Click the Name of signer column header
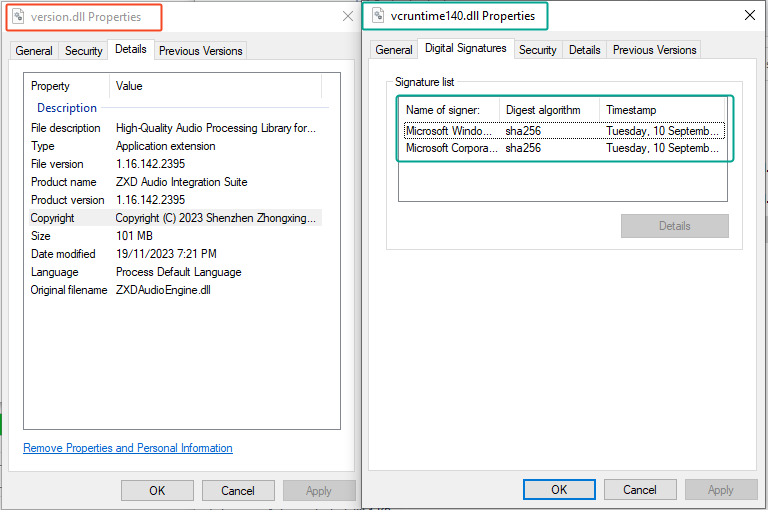Image resolution: width=768 pixels, height=510 pixels. coord(450,110)
